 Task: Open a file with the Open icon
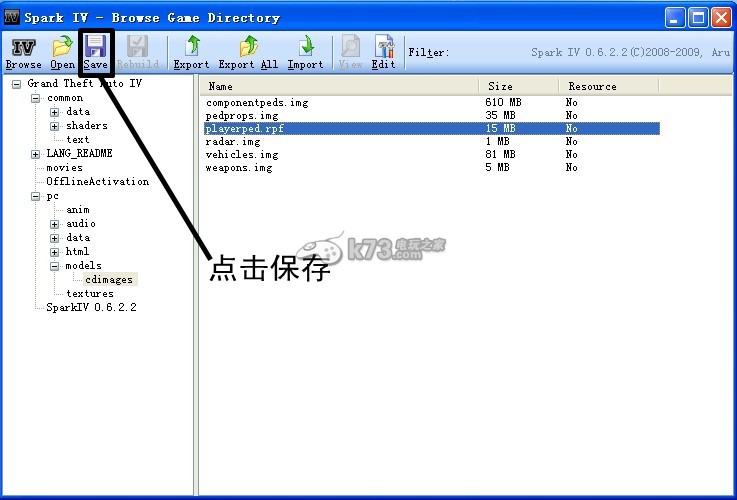point(63,52)
